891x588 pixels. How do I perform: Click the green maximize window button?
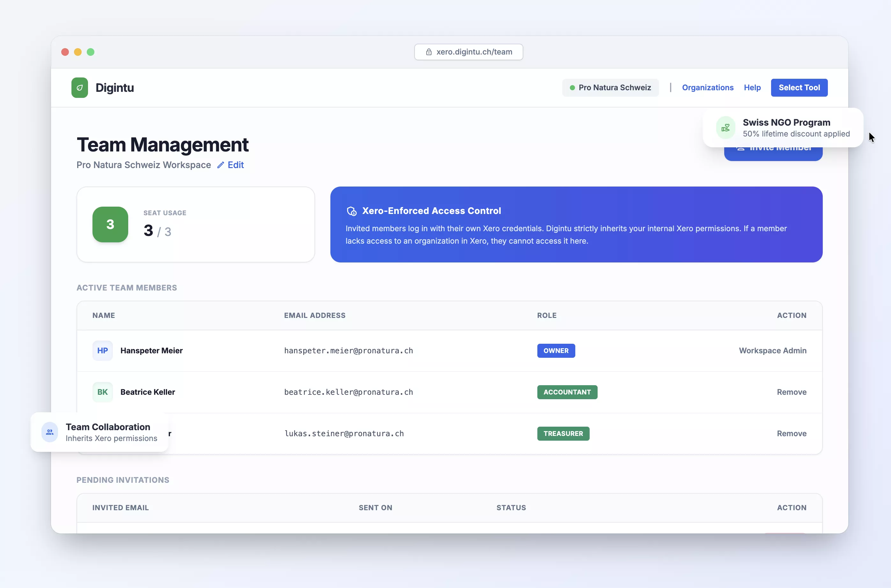[90, 52]
